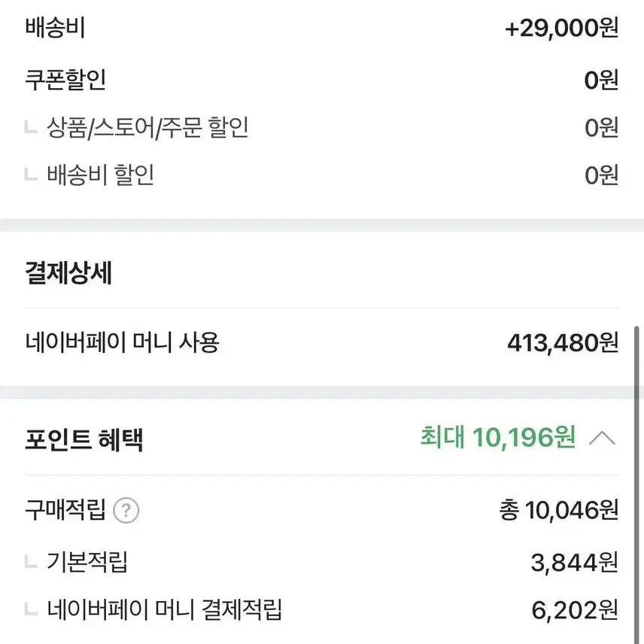Click the tree indent icon beside 기본적립
The image size is (644, 644).
coord(31,561)
